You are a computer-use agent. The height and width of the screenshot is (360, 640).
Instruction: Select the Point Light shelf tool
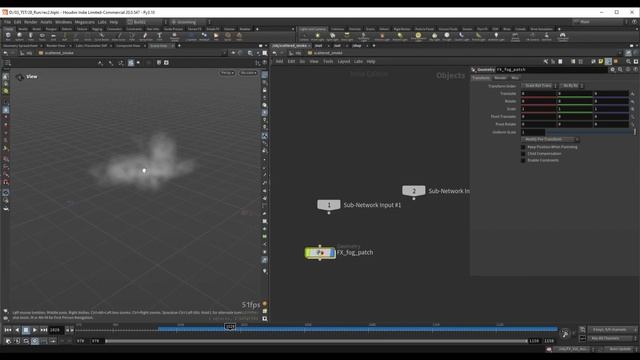(x=318, y=37)
